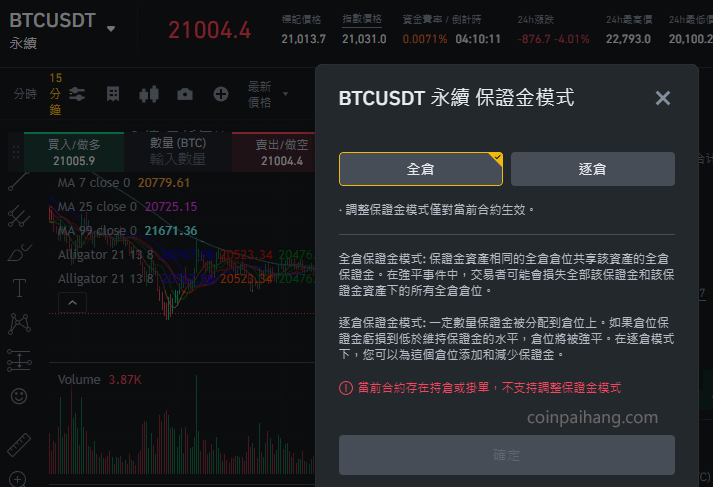This screenshot has width=713, height=487.
Task: Select the XABCD pattern drawing tool
Action: pyautogui.click(x=19, y=324)
